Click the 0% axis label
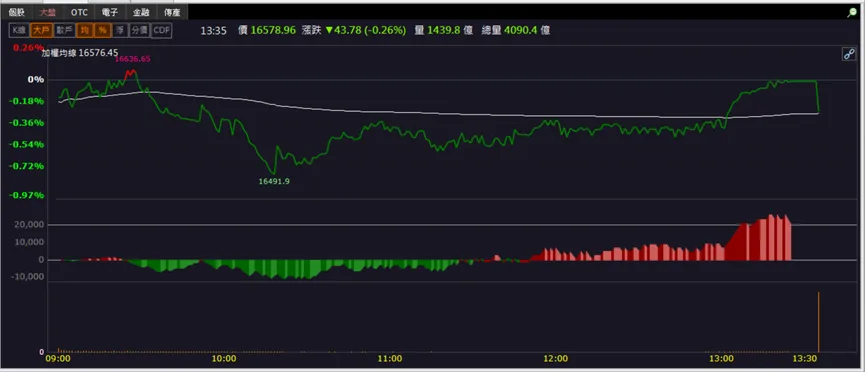The width and height of the screenshot is (865, 372). pos(36,79)
